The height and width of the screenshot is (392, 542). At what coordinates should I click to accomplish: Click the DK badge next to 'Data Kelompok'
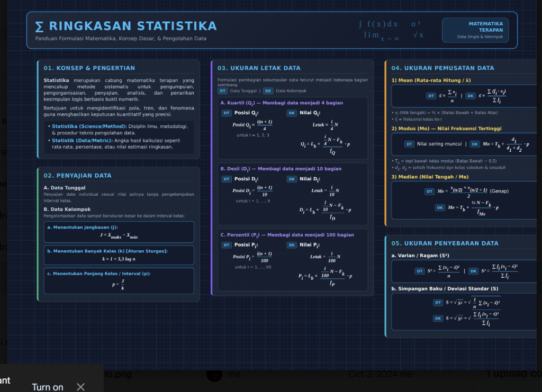click(268, 91)
